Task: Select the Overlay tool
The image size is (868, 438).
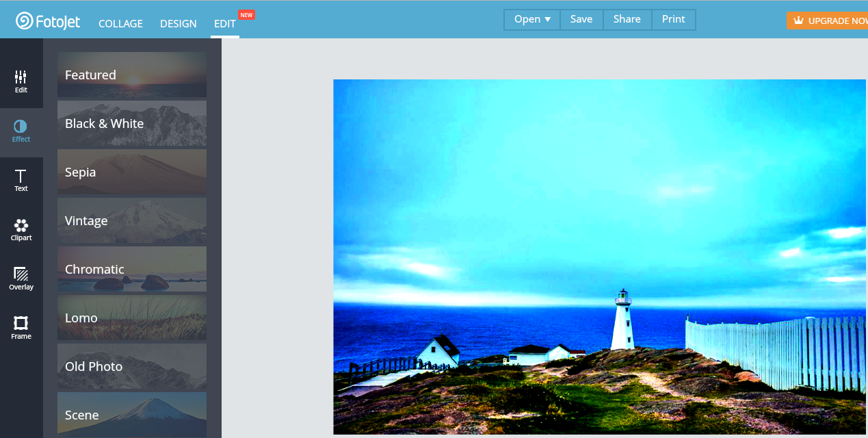Action: [21, 279]
